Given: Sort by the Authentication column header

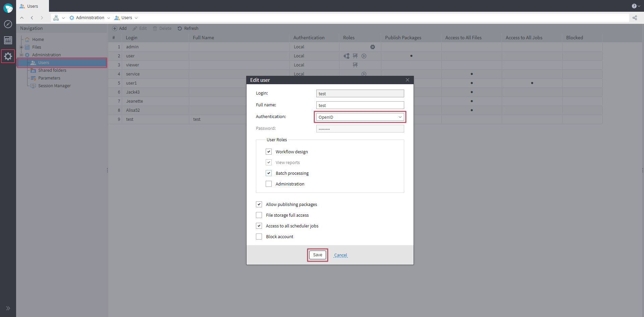Looking at the screenshot, I should [314, 38].
